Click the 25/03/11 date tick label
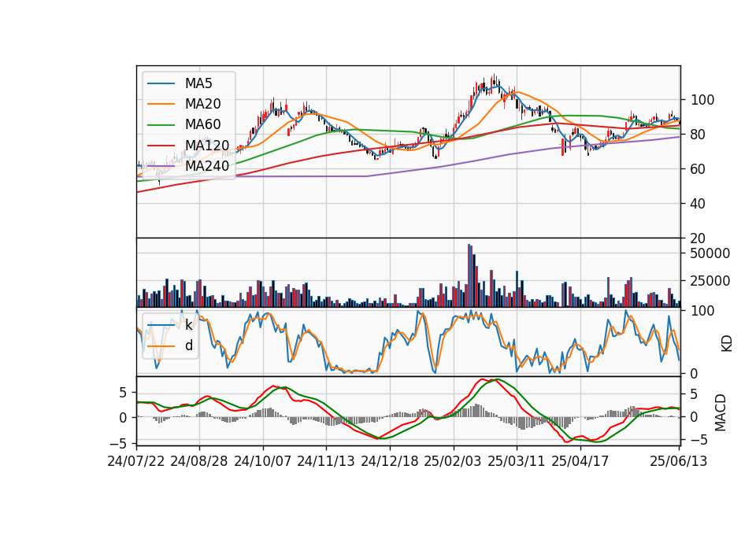Viewport: 756px width, 543px height. click(x=517, y=461)
